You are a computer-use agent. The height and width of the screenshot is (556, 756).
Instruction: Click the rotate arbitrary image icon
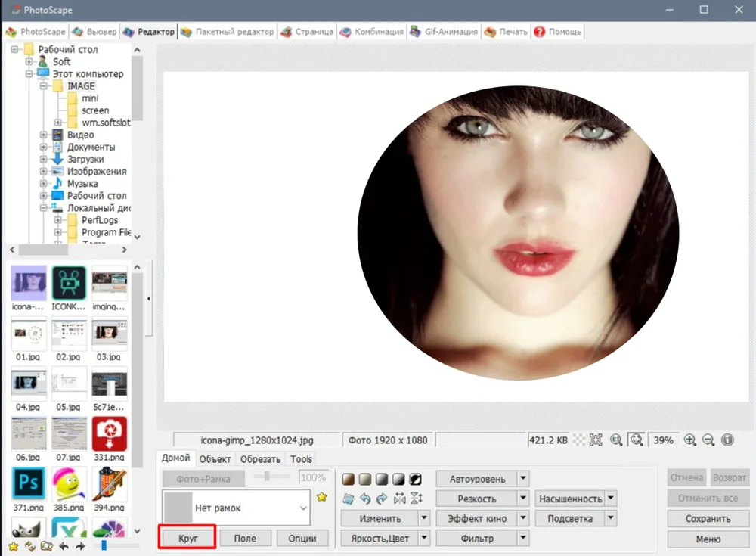(348, 499)
